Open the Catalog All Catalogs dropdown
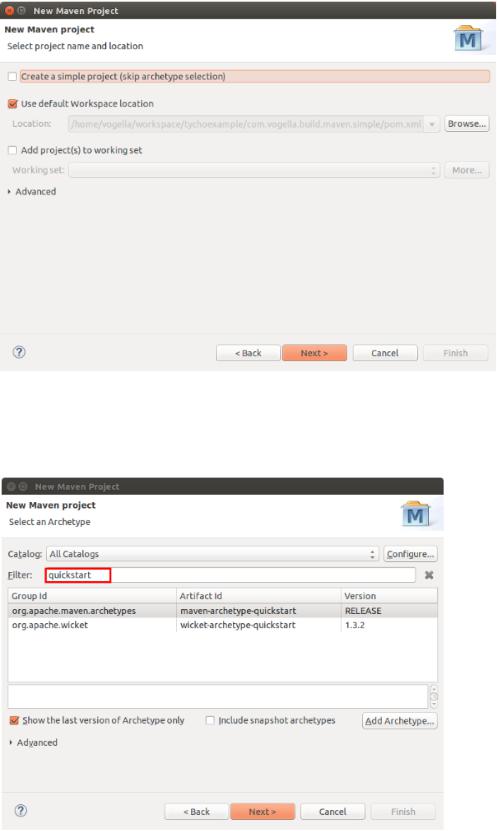Viewport: 499px width, 831px height. pos(212,554)
